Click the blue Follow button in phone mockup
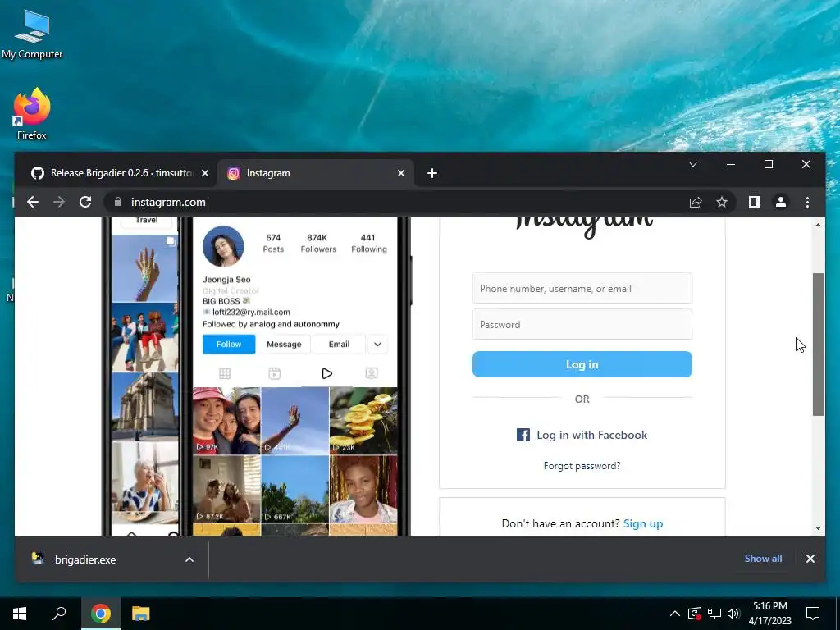Image resolution: width=840 pixels, height=630 pixels. [229, 344]
